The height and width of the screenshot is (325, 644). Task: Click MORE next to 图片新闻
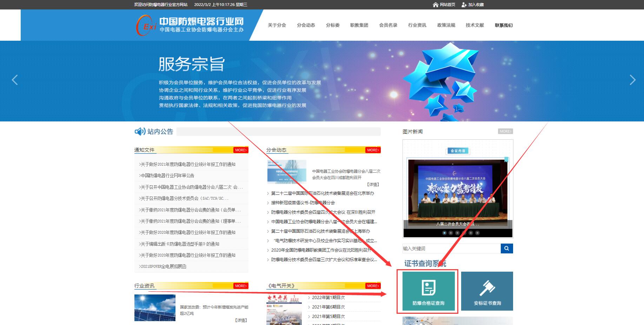click(505, 131)
